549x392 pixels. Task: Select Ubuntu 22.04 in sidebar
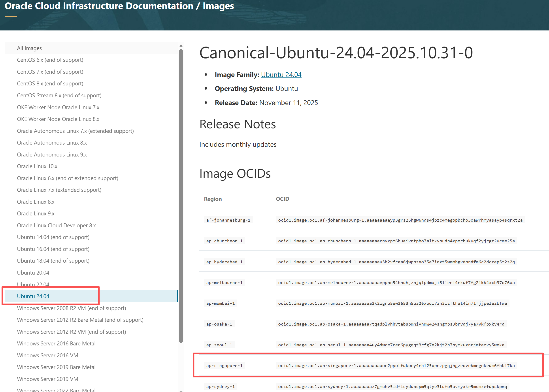coord(33,284)
